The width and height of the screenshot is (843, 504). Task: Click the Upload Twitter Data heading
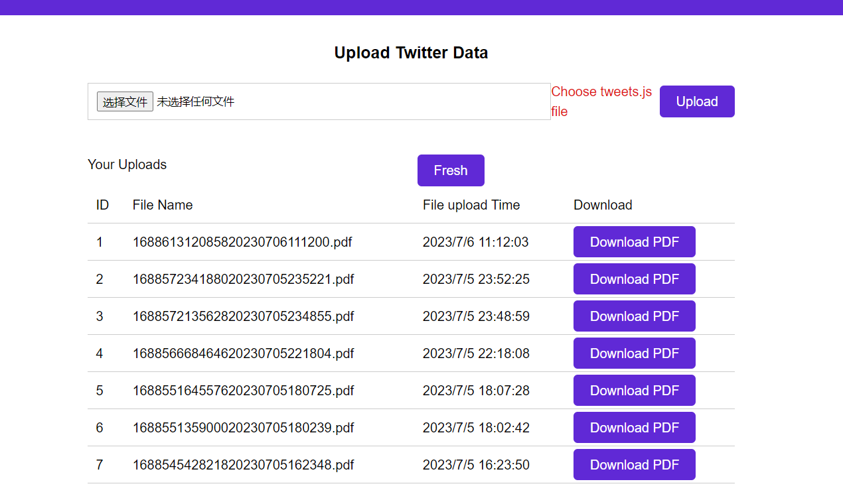point(411,53)
